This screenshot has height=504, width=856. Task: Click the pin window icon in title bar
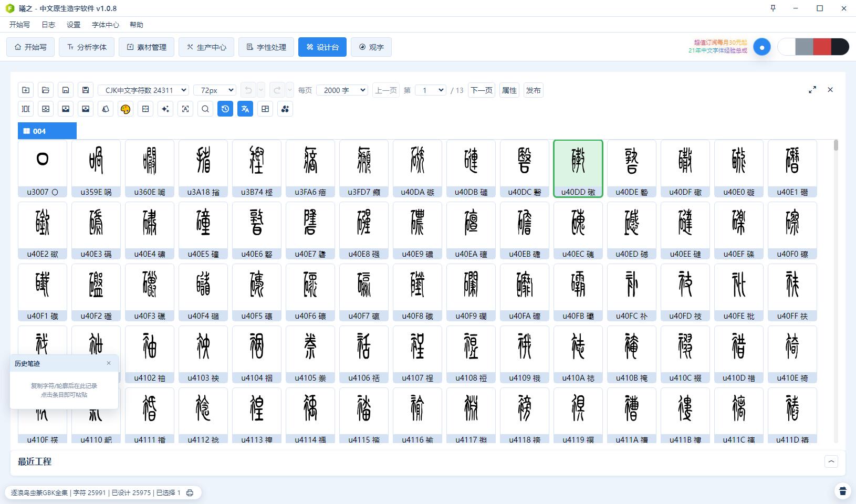pyautogui.click(x=773, y=8)
